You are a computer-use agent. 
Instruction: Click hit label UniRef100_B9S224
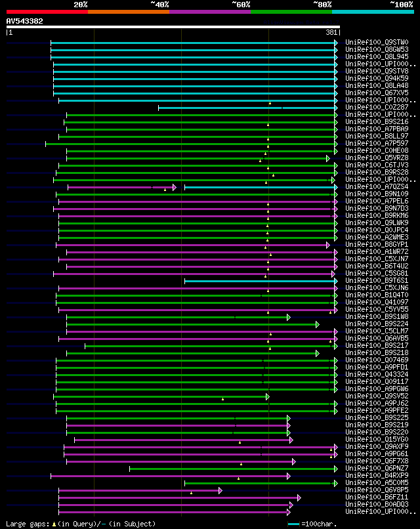click(377, 324)
